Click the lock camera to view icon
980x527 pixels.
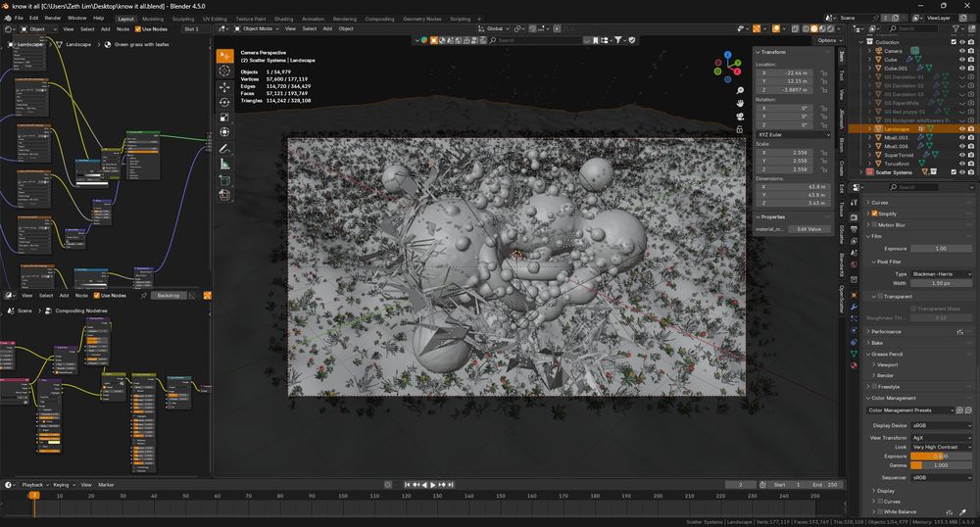coord(740,129)
